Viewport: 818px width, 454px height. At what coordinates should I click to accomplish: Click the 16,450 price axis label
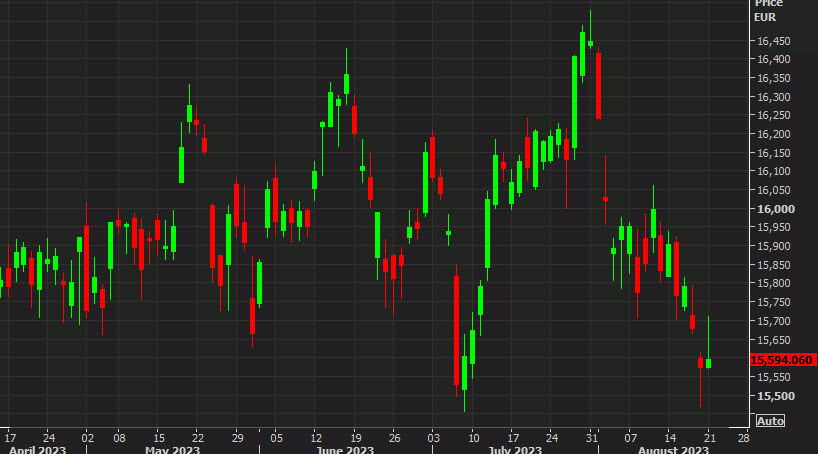click(x=774, y=41)
